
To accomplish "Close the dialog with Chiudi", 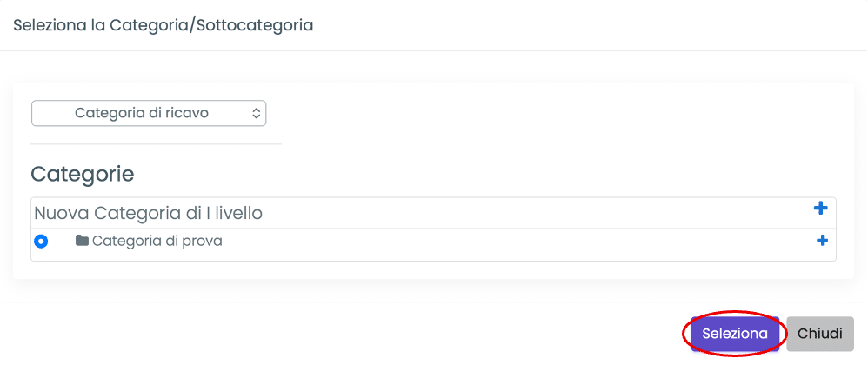I will click(x=819, y=333).
